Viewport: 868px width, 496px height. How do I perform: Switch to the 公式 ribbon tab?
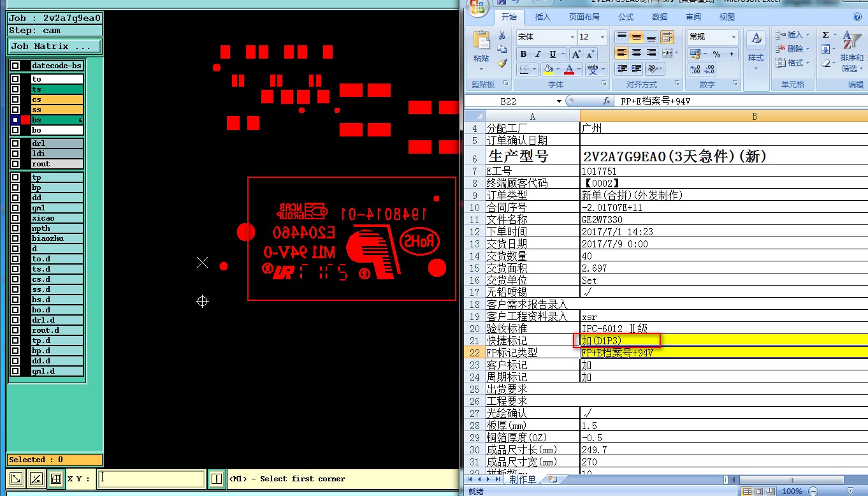626,17
